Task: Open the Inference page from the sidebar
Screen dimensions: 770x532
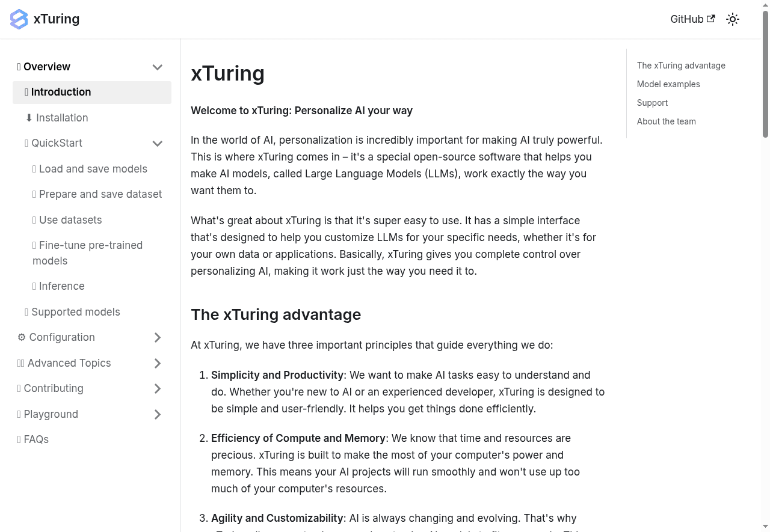Action: click(62, 286)
